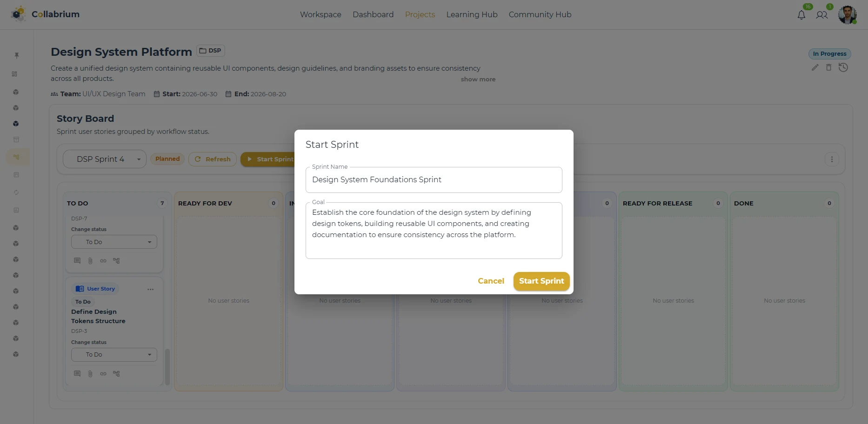This screenshot has width=868, height=424.
Task: Click the TO DO column scrollbar
Action: (167, 366)
